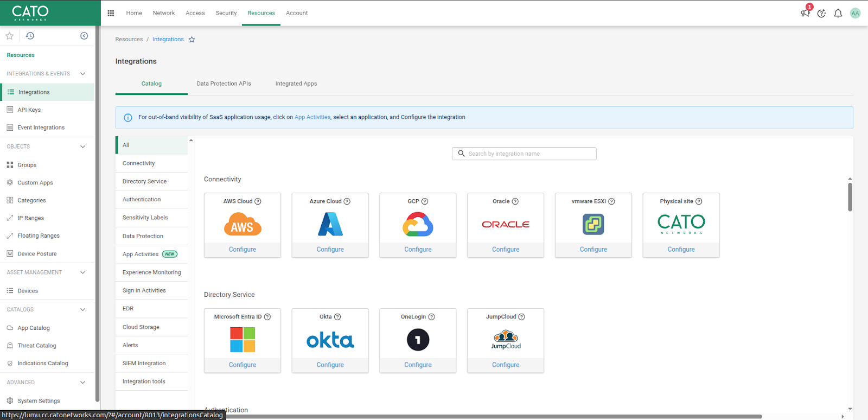Open the Security top menu
The image size is (868, 420).
(226, 13)
